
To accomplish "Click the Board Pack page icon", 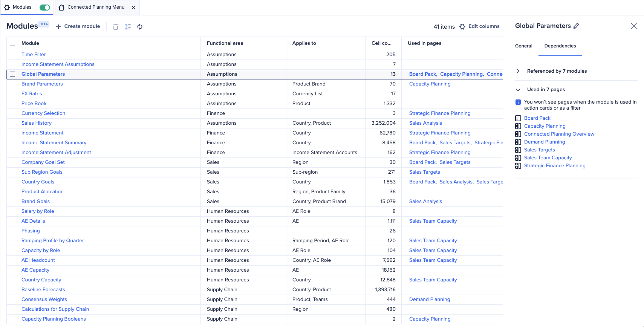I will pos(518,118).
